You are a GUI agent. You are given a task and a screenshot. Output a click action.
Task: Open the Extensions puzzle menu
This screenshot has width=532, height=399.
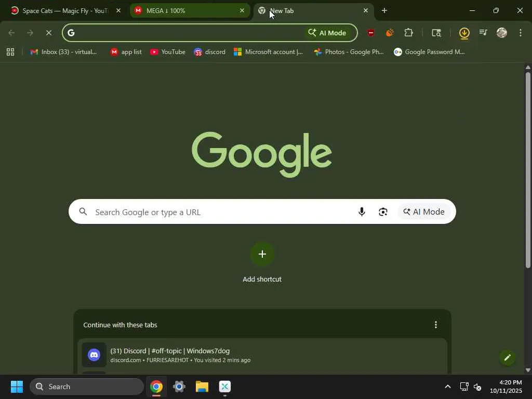point(408,33)
